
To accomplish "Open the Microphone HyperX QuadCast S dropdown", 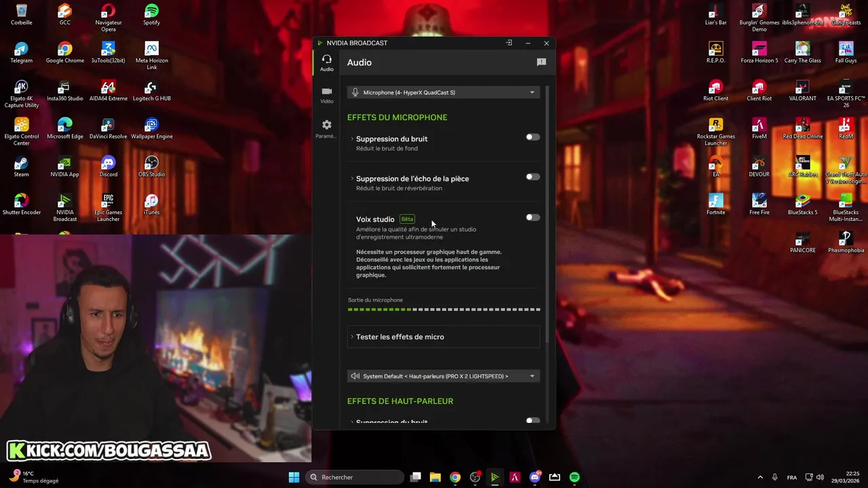I will (x=443, y=92).
